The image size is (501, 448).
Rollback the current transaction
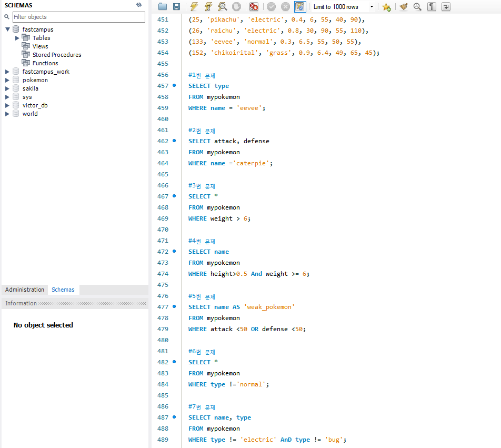(285, 6)
